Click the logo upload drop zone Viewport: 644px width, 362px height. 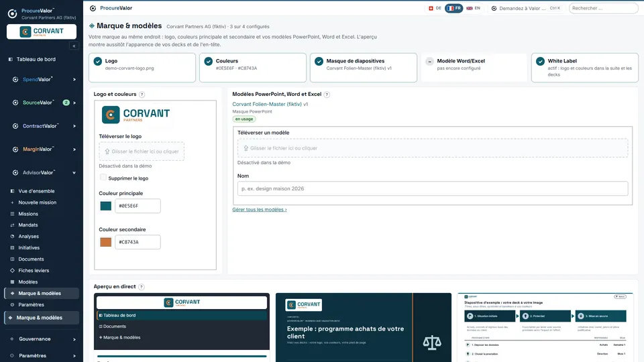(142, 152)
